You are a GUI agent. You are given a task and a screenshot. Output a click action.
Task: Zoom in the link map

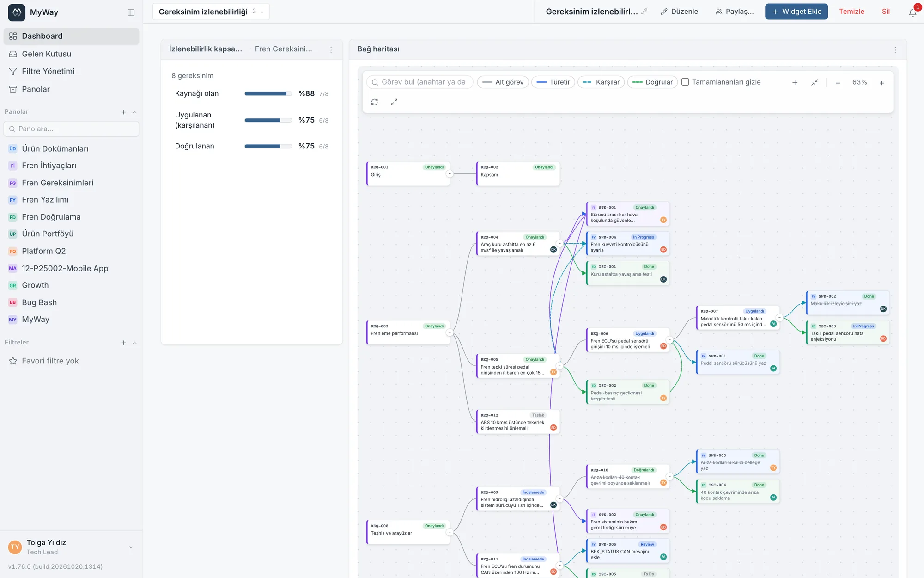(x=881, y=83)
